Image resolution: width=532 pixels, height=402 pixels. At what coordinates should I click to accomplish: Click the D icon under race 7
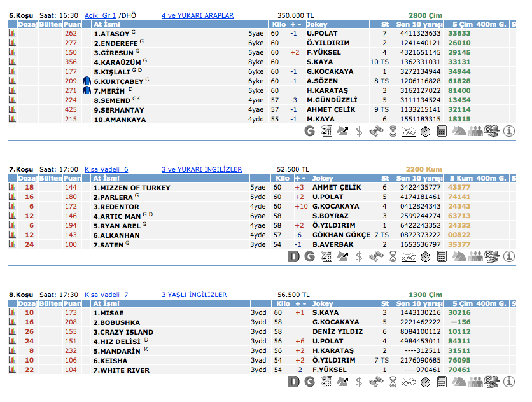(x=293, y=256)
